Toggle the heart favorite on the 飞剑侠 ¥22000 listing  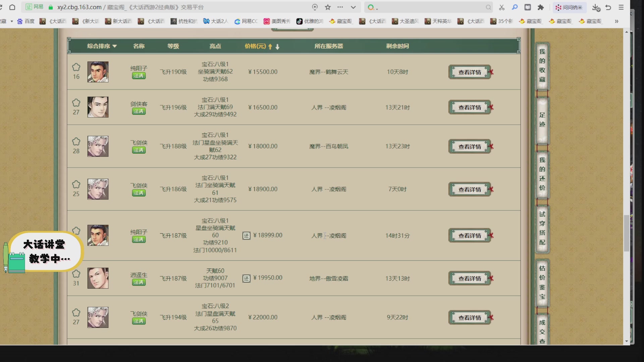pos(76,312)
